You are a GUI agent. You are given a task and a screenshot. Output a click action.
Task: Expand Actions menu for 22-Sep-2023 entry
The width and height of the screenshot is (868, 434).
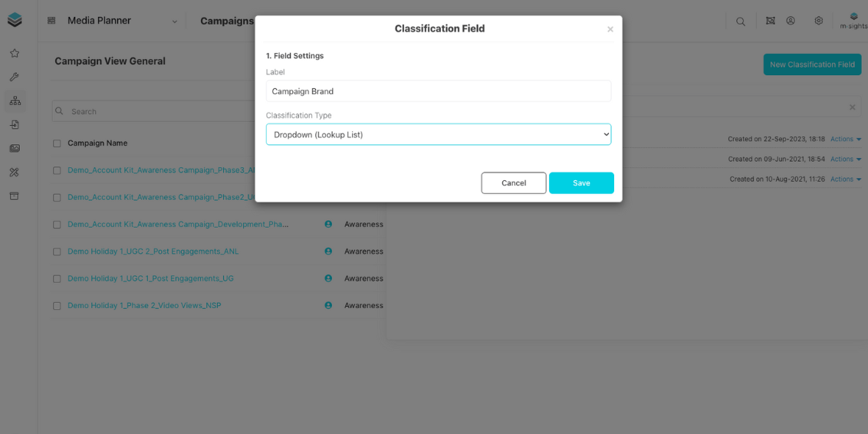pos(846,140)
